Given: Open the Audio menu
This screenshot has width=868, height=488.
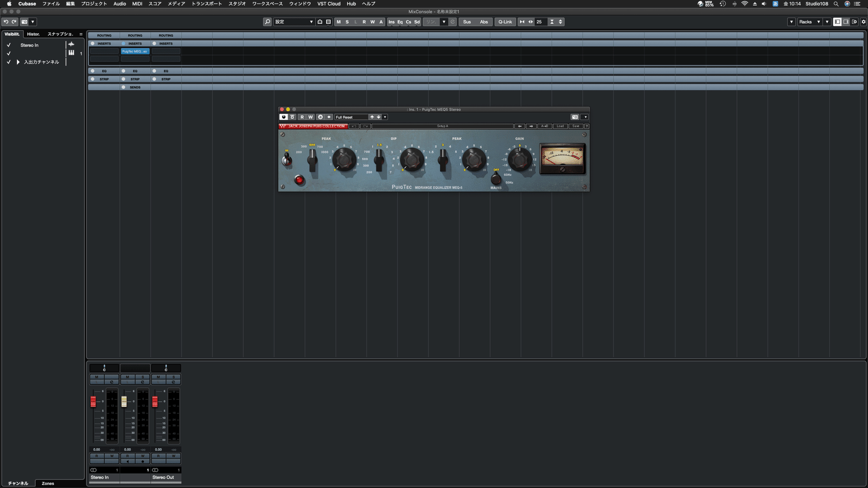Looking at the screenshot, I should pos(120,4).
